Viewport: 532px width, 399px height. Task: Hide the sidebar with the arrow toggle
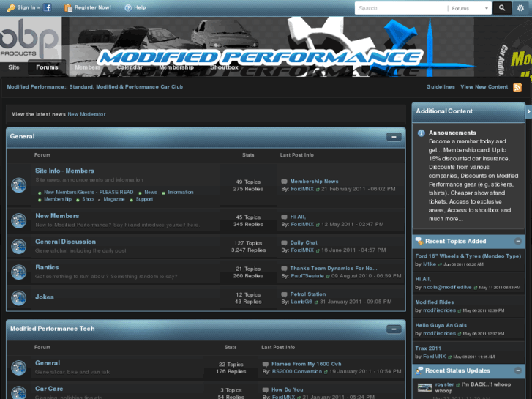(x=528, y=111)
